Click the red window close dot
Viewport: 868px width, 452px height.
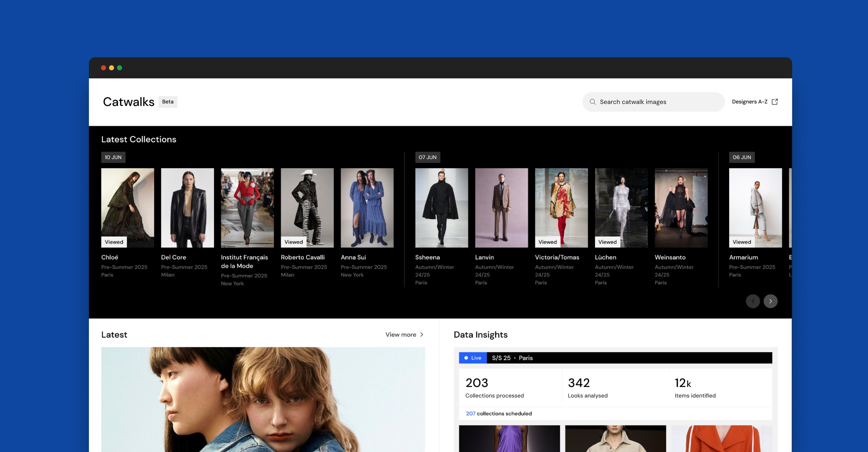click(103, 68)
